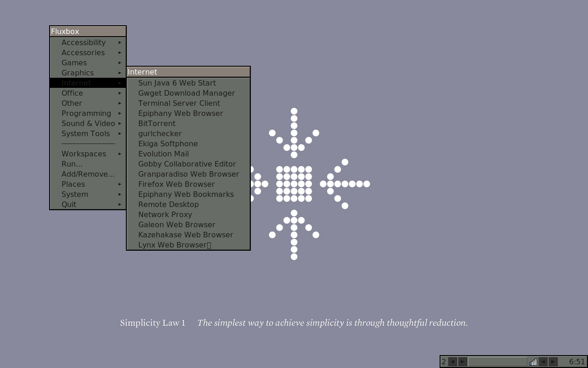The image size is (588, 368).
Task: Switch to previous workspace in toolbar
Action: (x=452, y=362)
